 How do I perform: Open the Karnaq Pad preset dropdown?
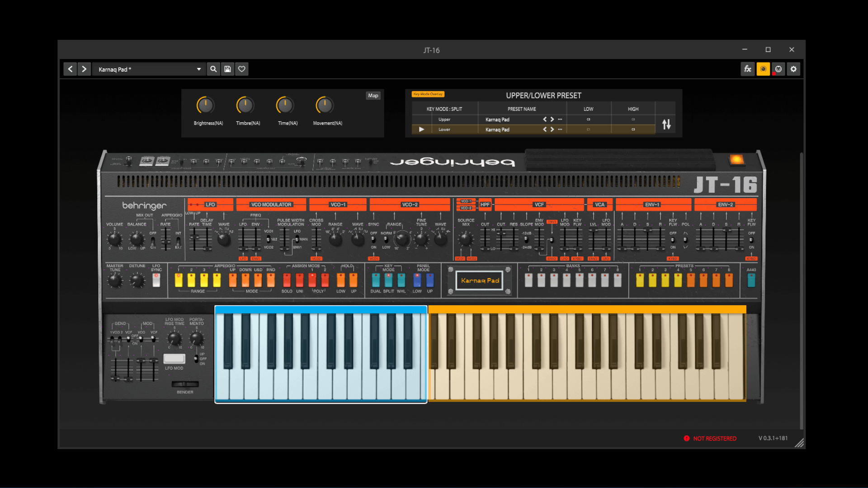click(148, 69)
